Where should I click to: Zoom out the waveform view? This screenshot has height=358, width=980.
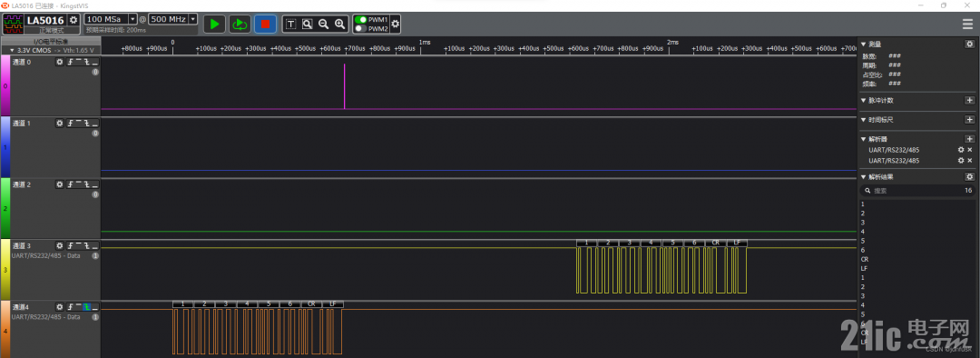coord(323,24)
